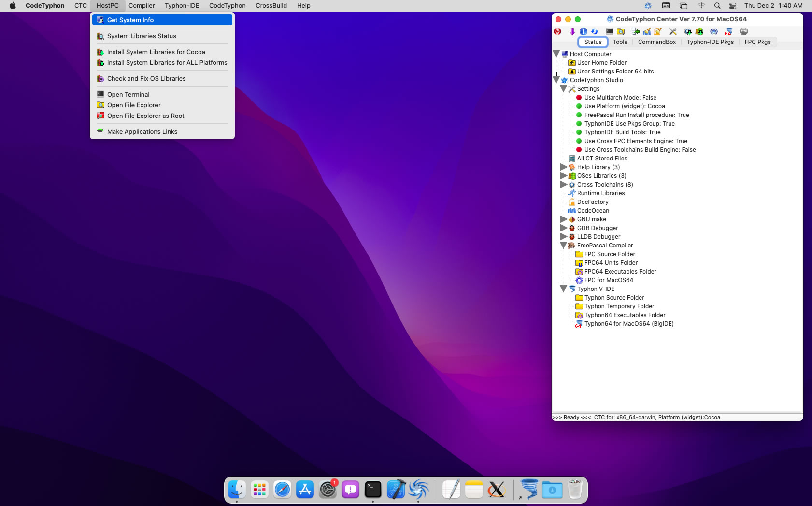
Task: Click the red power icon in CodeTyphon Center toolbar
Action: 557,31
